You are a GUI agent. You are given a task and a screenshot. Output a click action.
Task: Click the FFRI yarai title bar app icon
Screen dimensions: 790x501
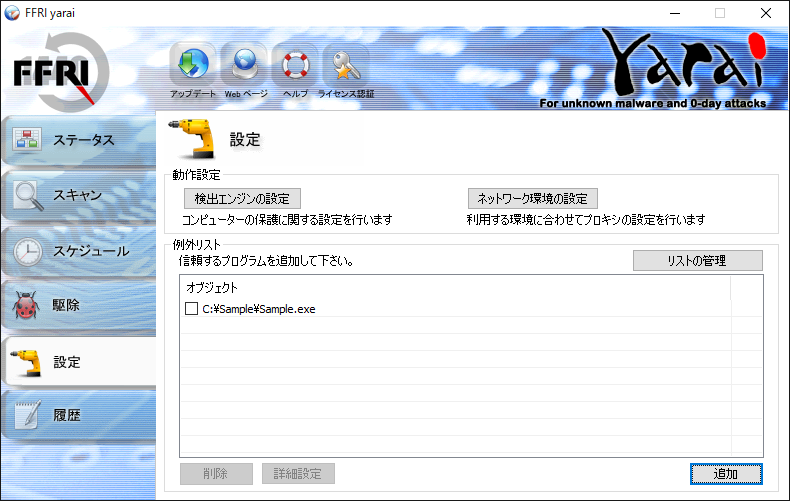click(12, 13)
